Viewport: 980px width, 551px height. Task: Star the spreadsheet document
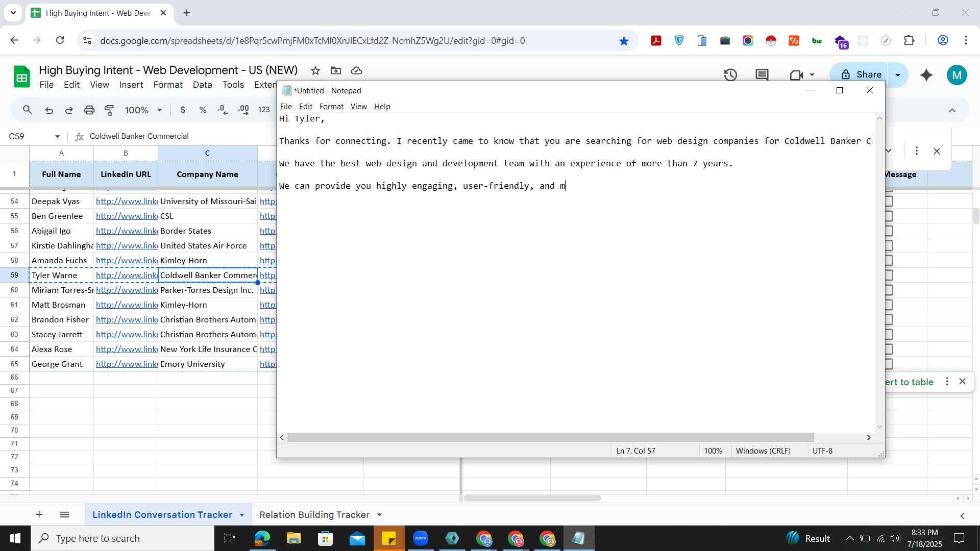315,70
